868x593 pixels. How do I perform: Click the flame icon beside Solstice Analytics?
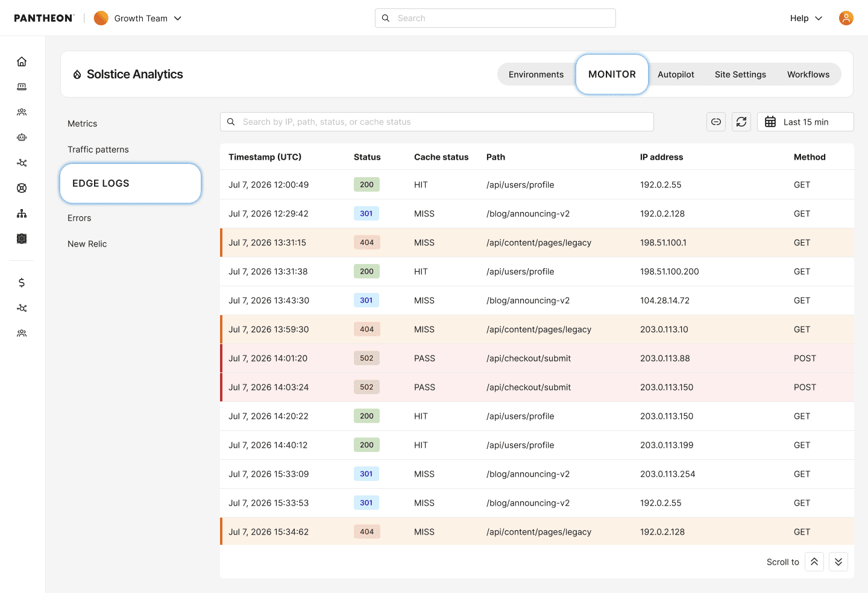click(x=77, y=75)
